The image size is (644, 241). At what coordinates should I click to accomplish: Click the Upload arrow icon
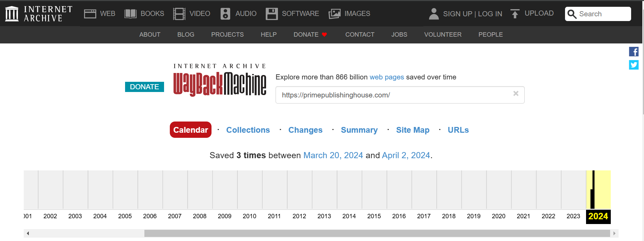pyautogui.click(x=515, y=14)
